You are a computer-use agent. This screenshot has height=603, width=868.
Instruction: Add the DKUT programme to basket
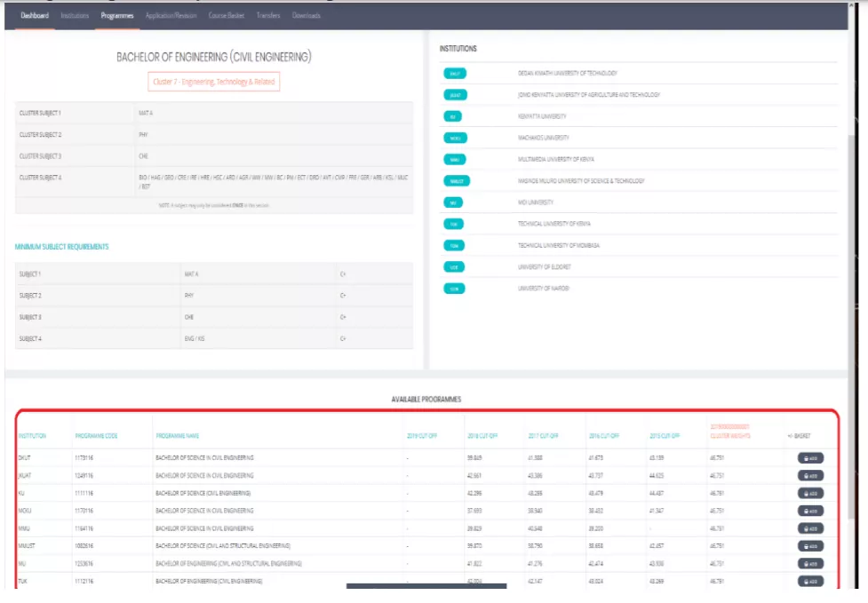tap(810, 458)
